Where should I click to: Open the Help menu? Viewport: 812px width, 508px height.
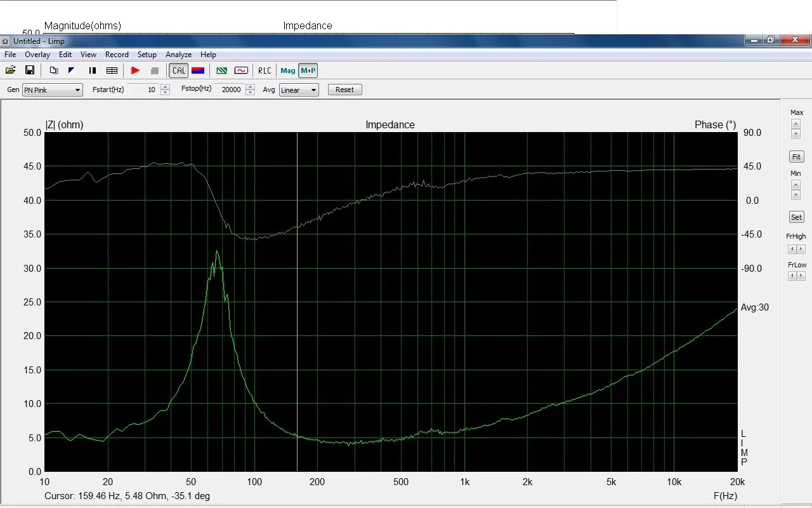[x=208, y=55]
